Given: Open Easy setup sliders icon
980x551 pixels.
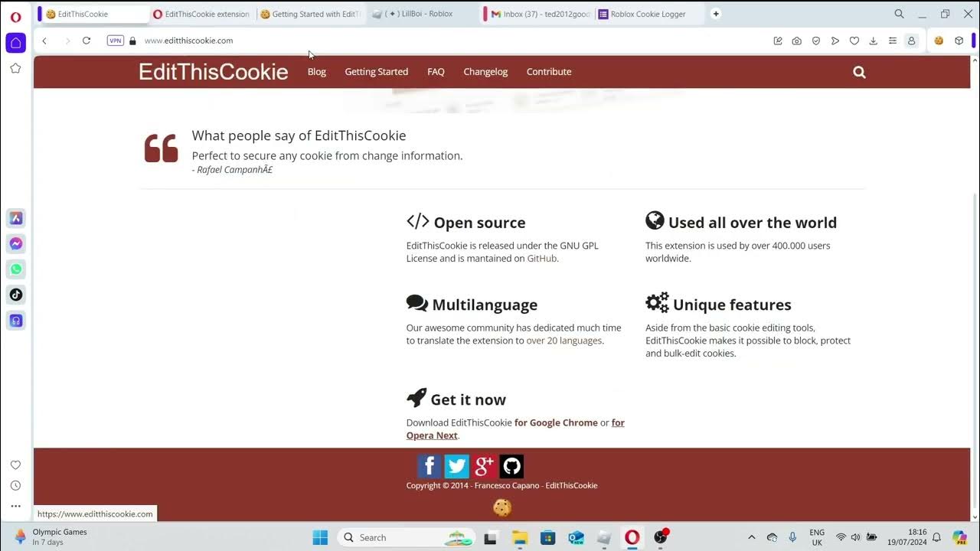Looking at the screenshot, I should (x=892, y=41).
